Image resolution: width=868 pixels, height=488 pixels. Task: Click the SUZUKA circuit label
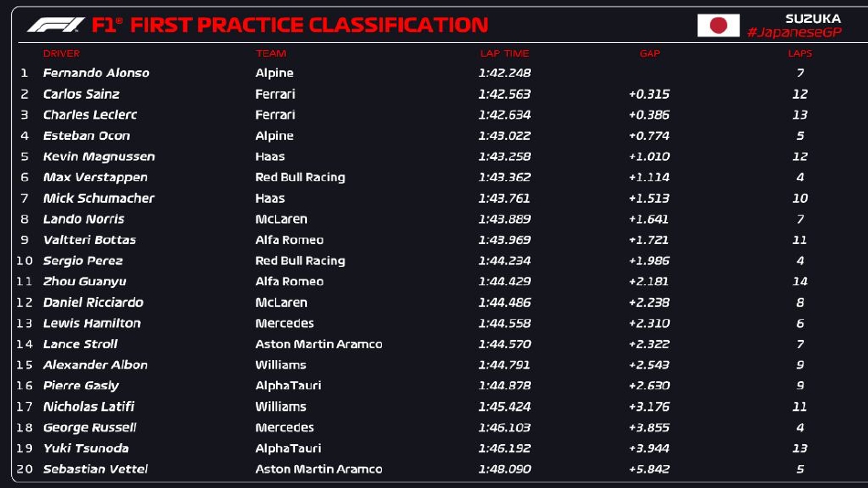click(812, 18)
